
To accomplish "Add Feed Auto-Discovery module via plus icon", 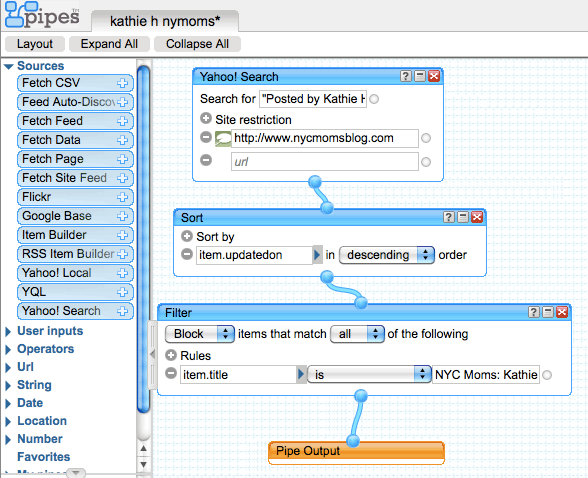I will point(122,102).
